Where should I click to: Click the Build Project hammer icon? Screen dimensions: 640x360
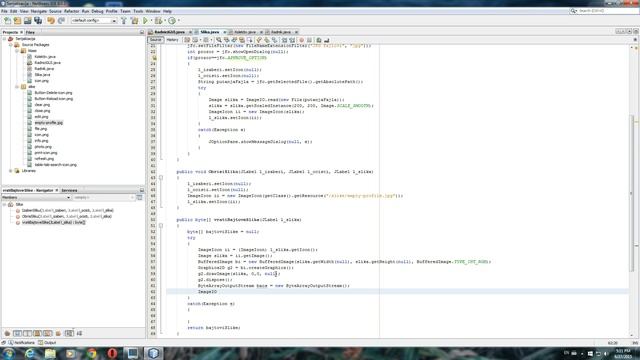(x=124, y=20)
